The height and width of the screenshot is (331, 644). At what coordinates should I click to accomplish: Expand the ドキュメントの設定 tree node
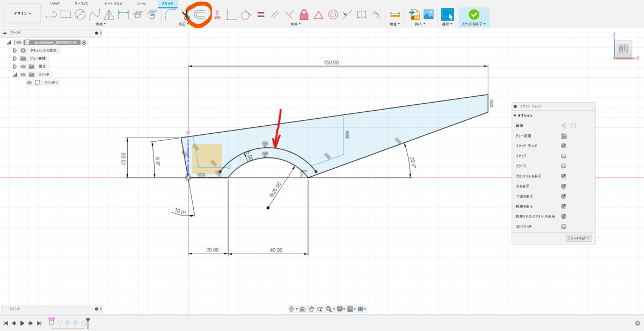point(15,51)
